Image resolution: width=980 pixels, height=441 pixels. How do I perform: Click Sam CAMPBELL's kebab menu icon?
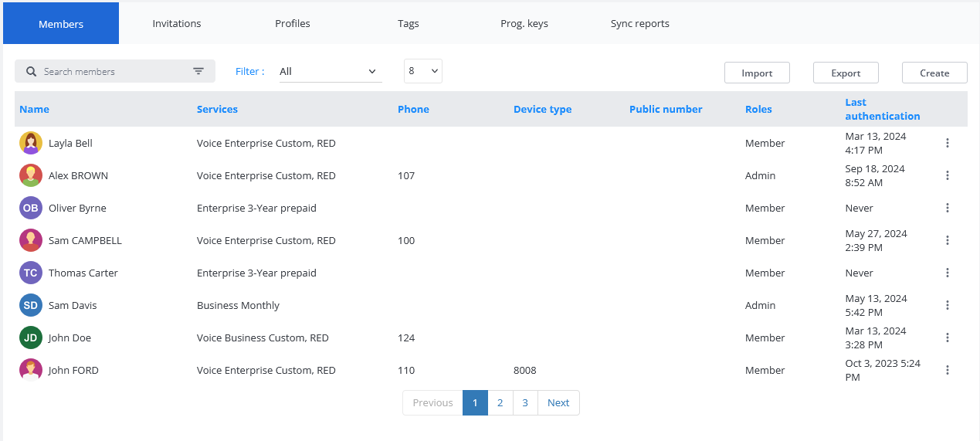coord(948,240)
